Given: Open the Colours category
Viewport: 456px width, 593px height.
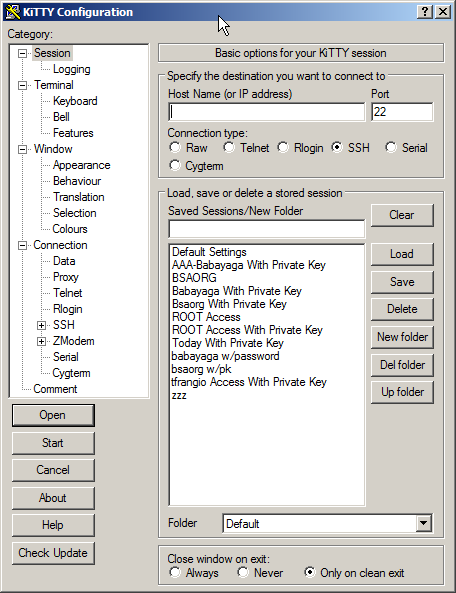Looking at the screenshot, I should [x=70, y=229].
